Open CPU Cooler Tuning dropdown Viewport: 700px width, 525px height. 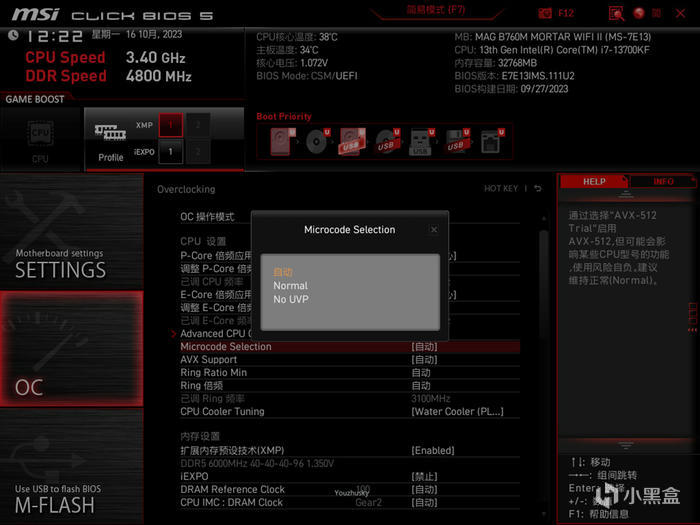pos(457,412)
